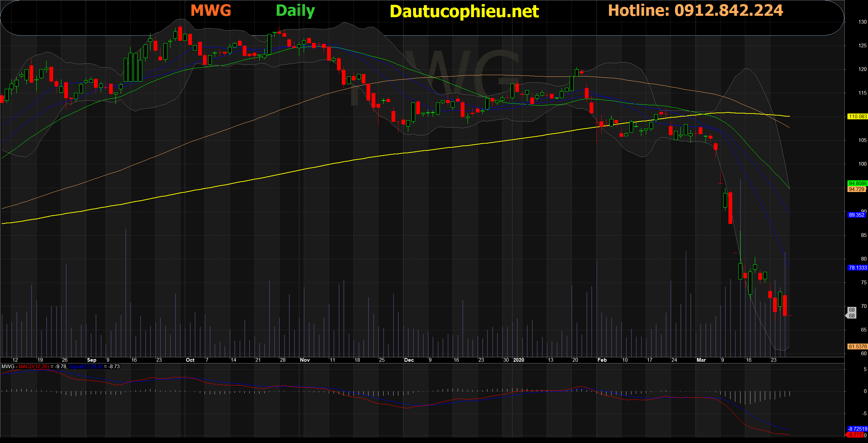Click the Dec month label on date axis
Screen dimensions: 868x443
point(409,360)
